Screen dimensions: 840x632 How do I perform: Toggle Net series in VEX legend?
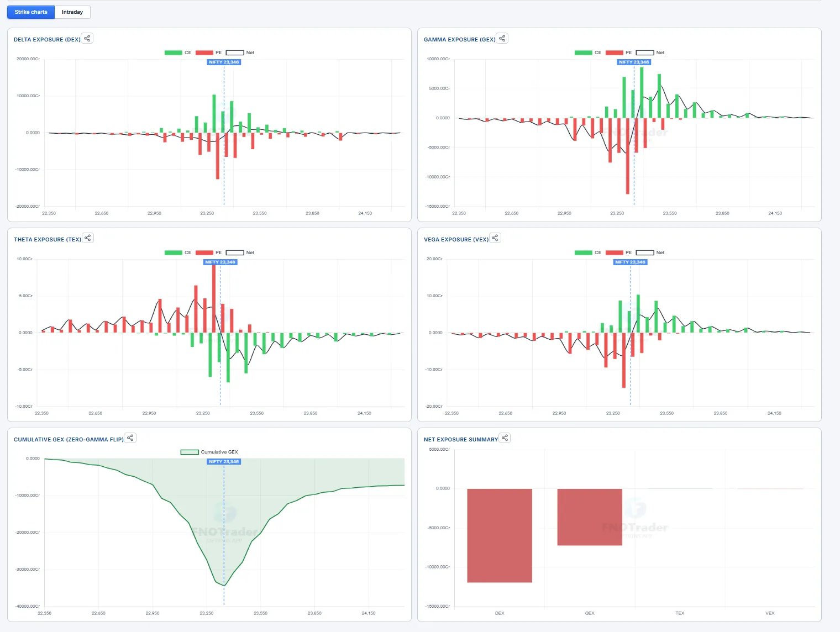pos(650,252)
